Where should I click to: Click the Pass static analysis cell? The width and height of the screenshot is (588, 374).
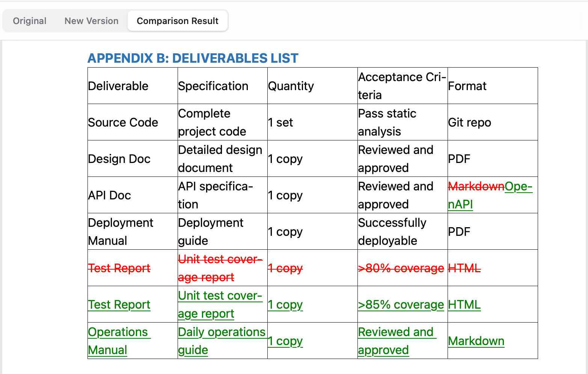point(403,122)
